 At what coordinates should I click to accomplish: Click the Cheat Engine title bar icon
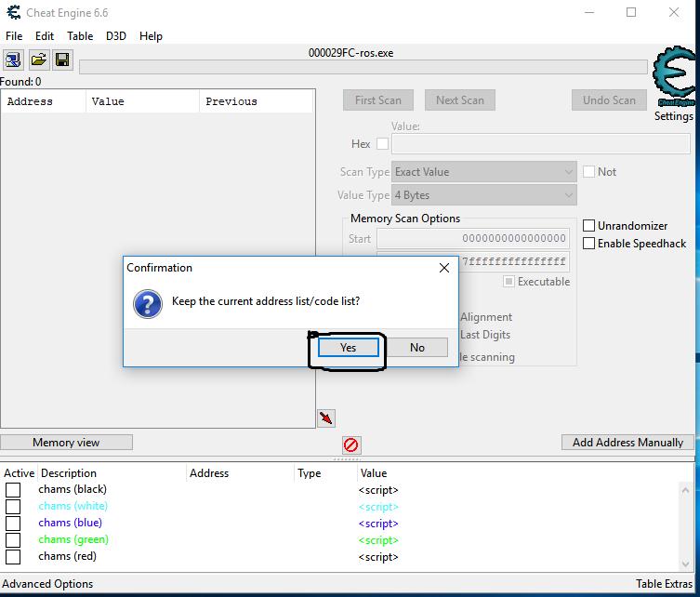[14, 12]
